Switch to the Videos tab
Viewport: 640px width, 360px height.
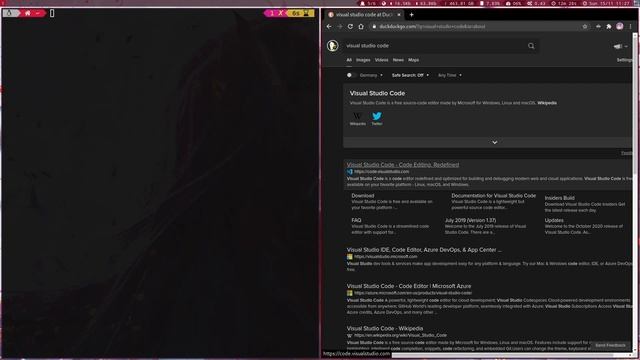(x=381, y=60)
